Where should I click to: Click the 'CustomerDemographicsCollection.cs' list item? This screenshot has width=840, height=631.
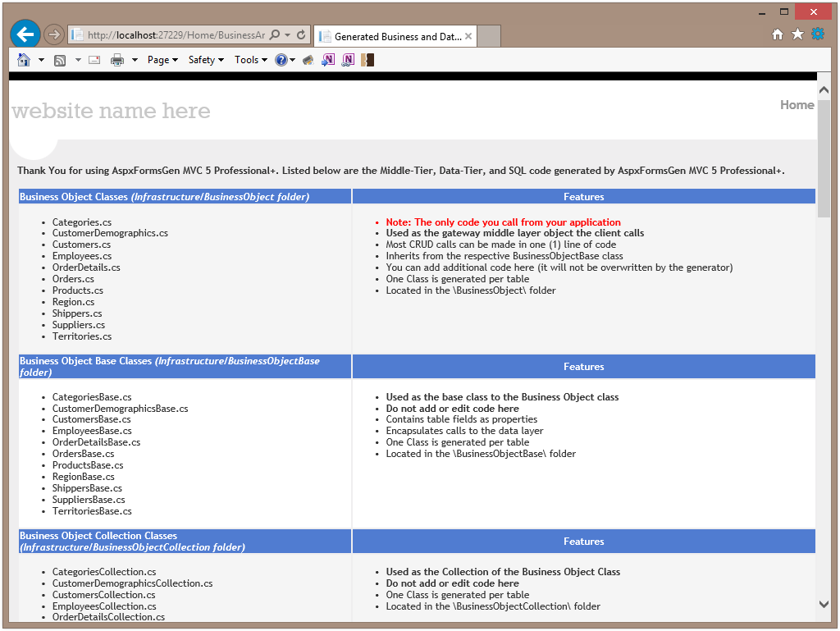click(x=132, y=583)
